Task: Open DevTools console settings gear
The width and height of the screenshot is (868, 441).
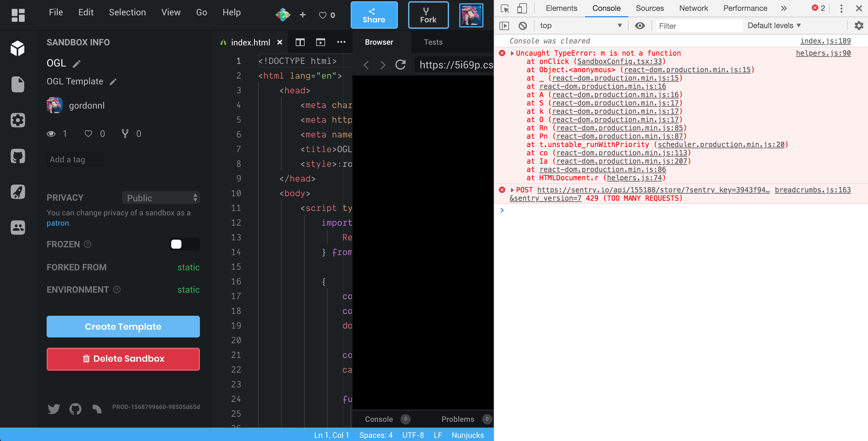Action: (x=859, y=26)
